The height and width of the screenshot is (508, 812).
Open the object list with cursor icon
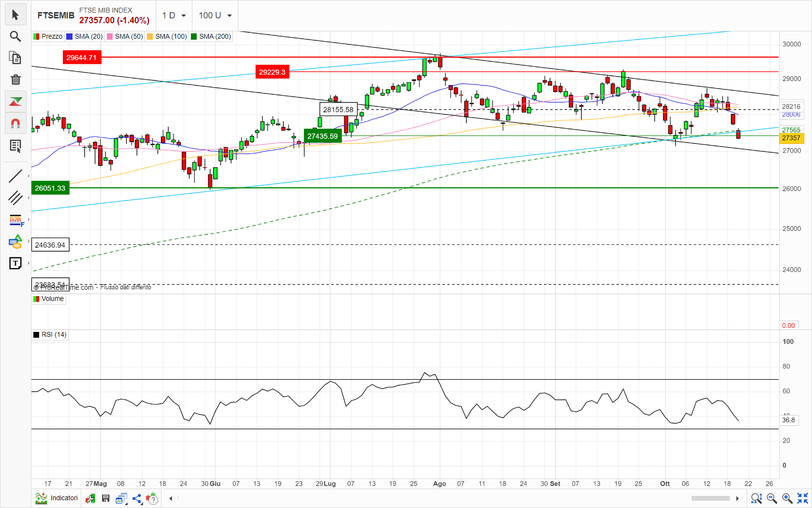click(15, 146)
